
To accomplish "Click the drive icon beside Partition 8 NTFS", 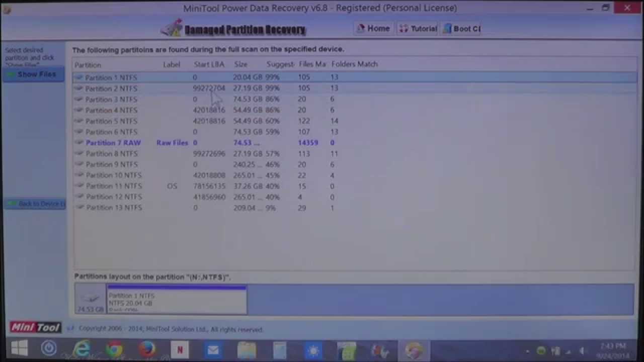I will [79, 154].
